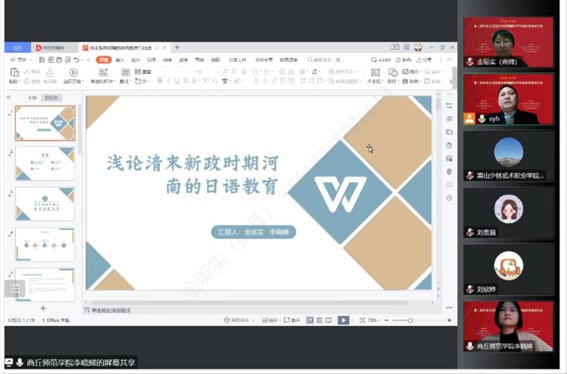This screenshot has height=374, width=567.
Task: Apply bold formatting with the B icon
Action: pyautogui.click(x=159, y=81)
